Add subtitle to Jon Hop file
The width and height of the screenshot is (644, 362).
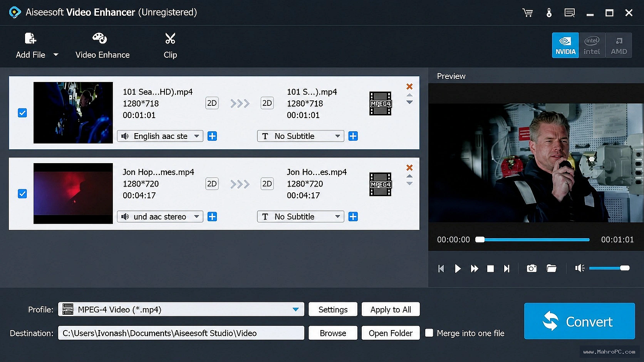pos(353,217)
